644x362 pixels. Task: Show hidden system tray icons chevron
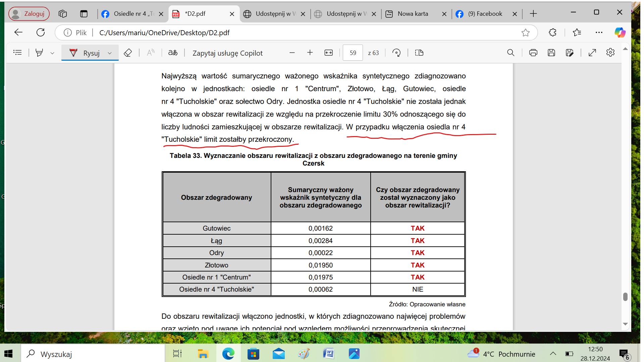(553, 354)
